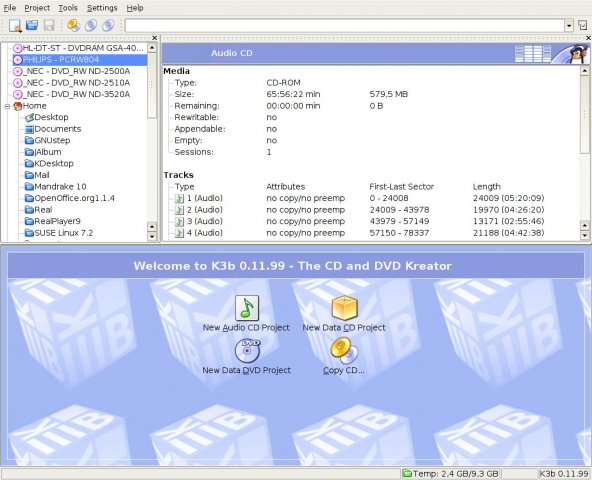
Task: Select the _NEC DVD_RW ND-2500A drive
Action: click(x=72, y=71)
